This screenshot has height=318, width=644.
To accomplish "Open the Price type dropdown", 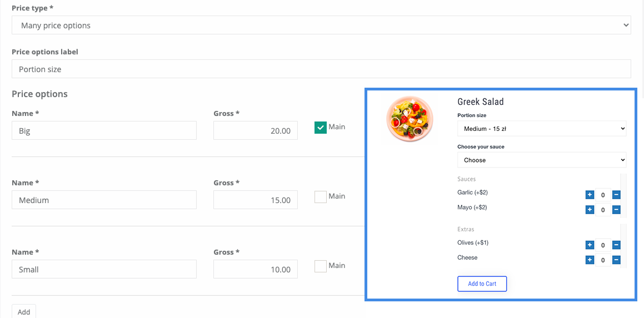I will point(321,26).
